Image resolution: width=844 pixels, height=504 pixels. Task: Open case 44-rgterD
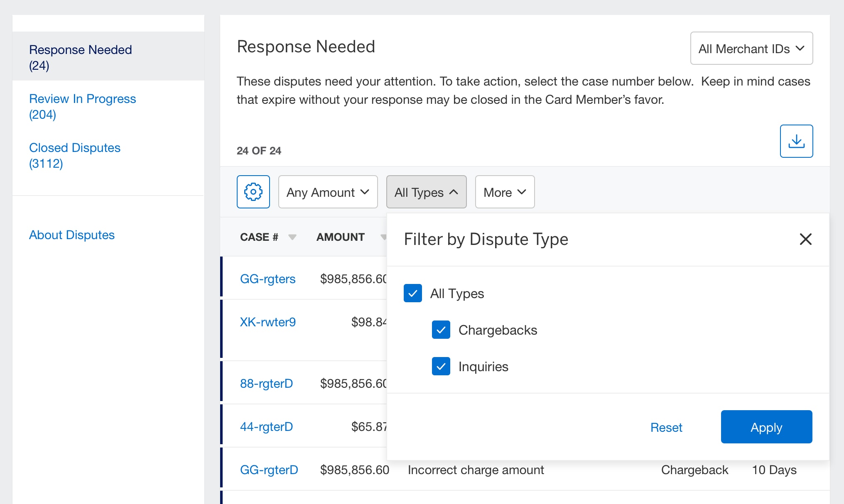pyautogui.click(x=266, y=427)
